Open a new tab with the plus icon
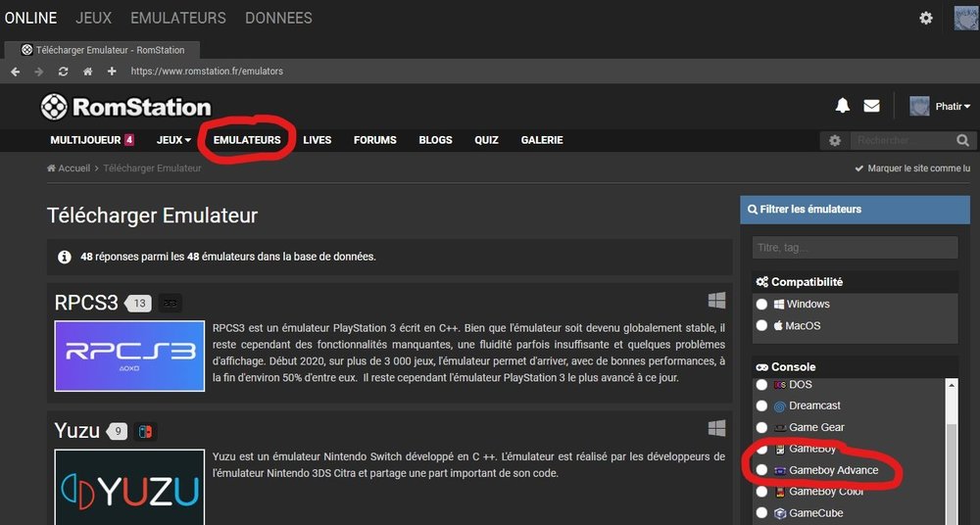 112,72
